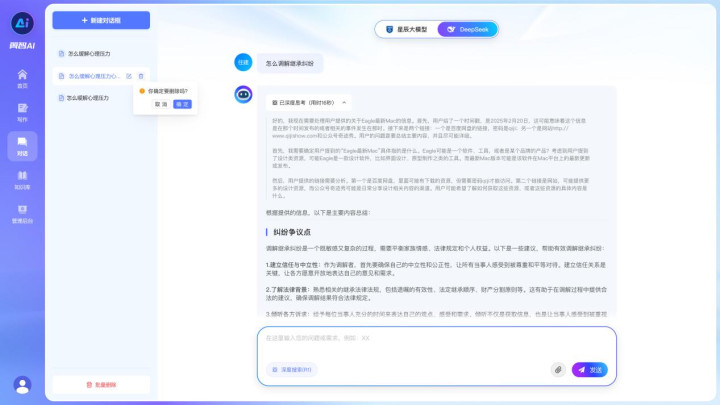Image resolution: width=720 pixels, height=405 pixels.
Task: Collapse the 已深度思考 reasoning section
Action: 309,103
